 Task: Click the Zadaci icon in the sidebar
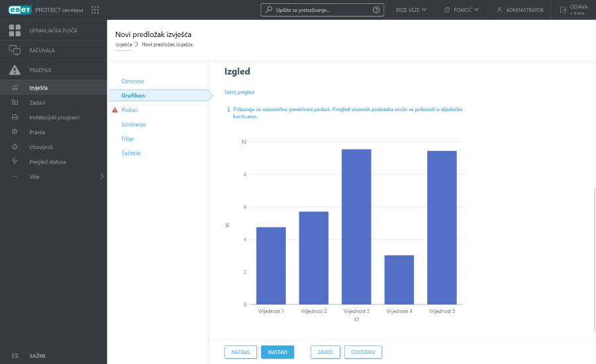click(15, 103)
